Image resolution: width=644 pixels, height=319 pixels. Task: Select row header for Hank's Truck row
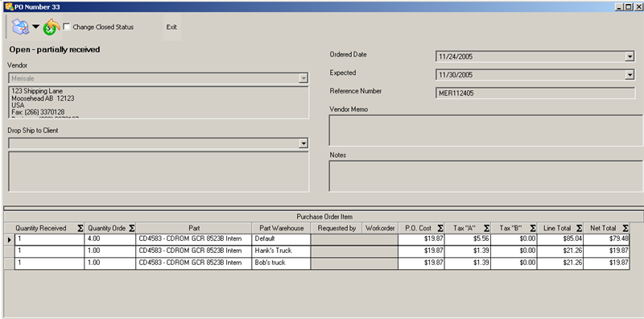[x=10, y=251]
